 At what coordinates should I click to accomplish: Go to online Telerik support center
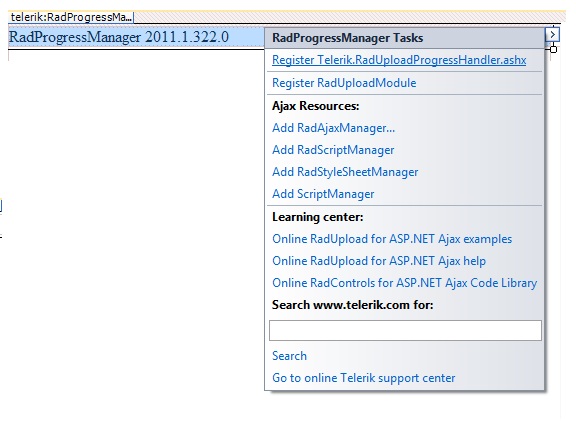tap(364, 378)
